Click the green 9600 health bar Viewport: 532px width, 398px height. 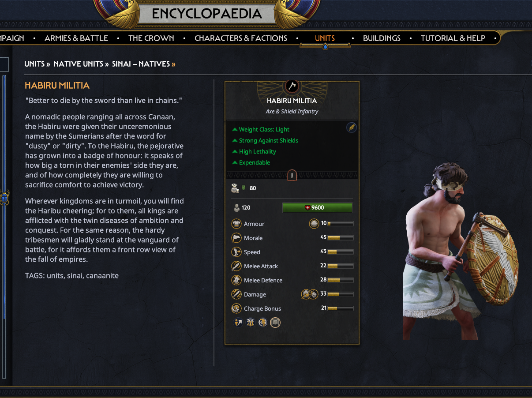click(x=318, y=207)
